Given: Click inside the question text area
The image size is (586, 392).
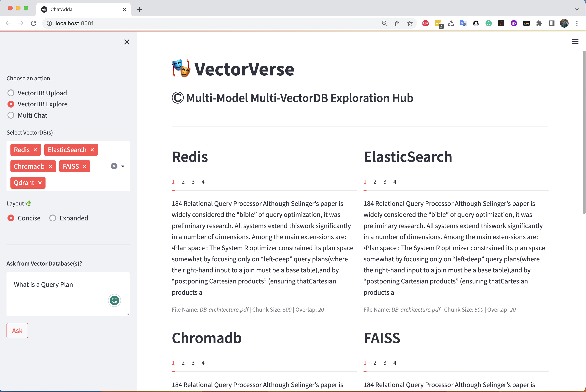Looking at the screenshot, I should pos(68,294).
